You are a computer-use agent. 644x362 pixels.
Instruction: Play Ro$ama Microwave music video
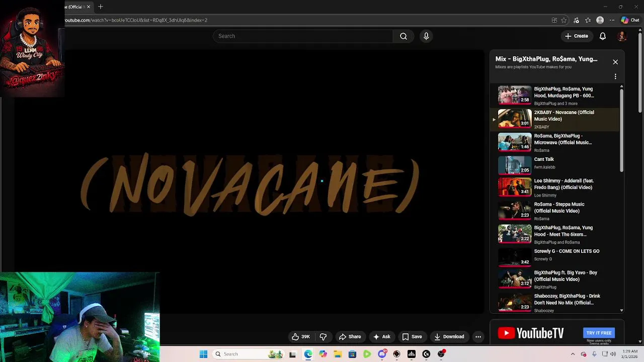tap(555, 142)
